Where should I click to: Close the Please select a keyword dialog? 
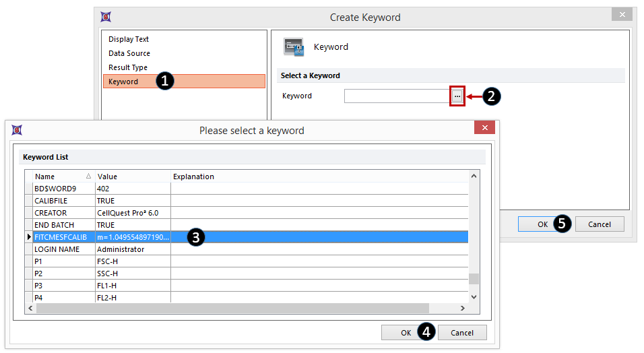click(484, 128)
